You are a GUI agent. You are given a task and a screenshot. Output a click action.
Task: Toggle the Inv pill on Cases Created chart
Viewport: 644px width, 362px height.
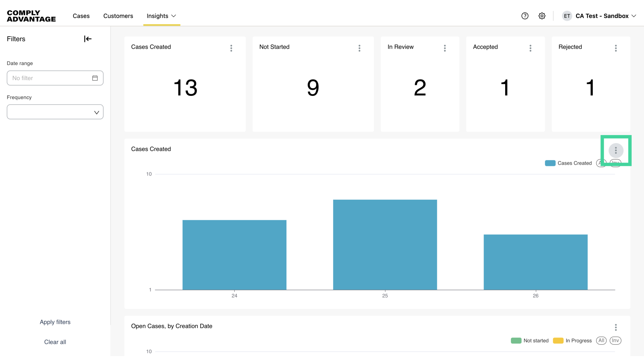616,163
